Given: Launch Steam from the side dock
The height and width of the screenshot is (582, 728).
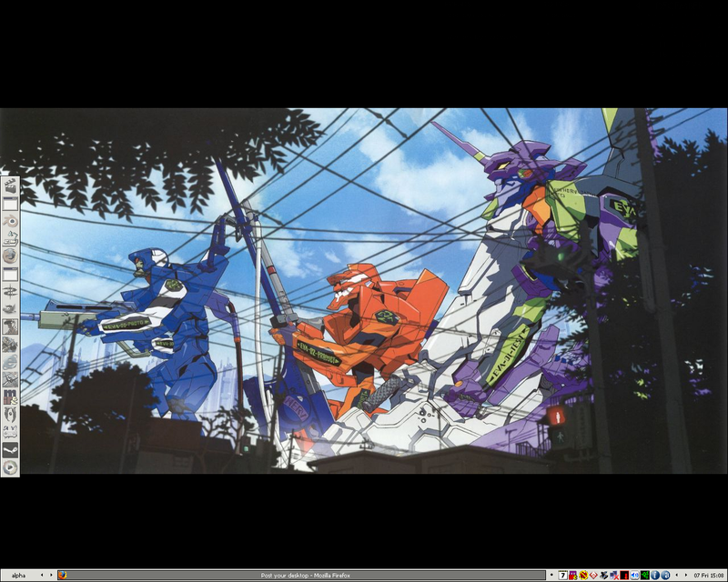Looking at the screenshot, I should [10, 450].
